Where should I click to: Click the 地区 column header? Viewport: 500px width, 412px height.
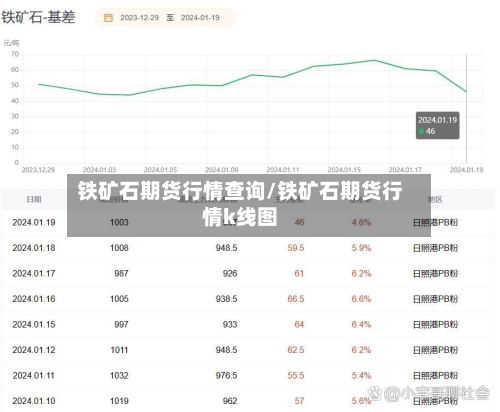click(435, 200)
